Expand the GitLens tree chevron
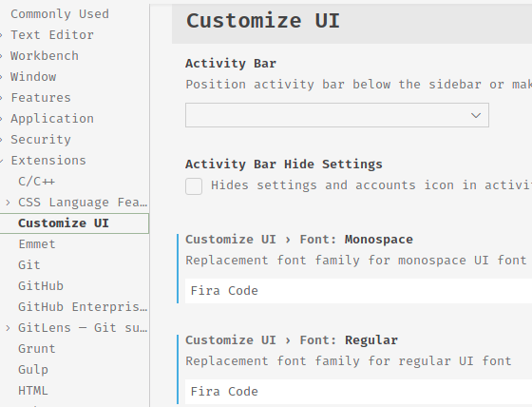The height and width of the screenshot is (407, 532). [9, 328]
